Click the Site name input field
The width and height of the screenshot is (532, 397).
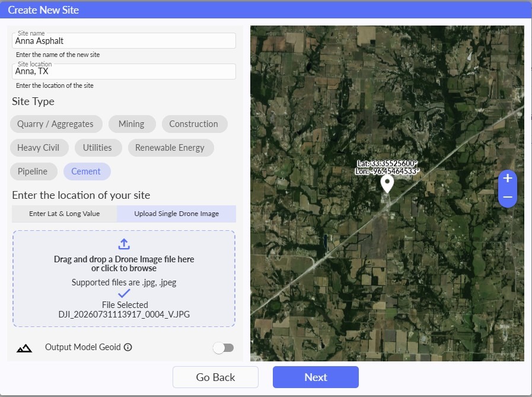(124, 41)
